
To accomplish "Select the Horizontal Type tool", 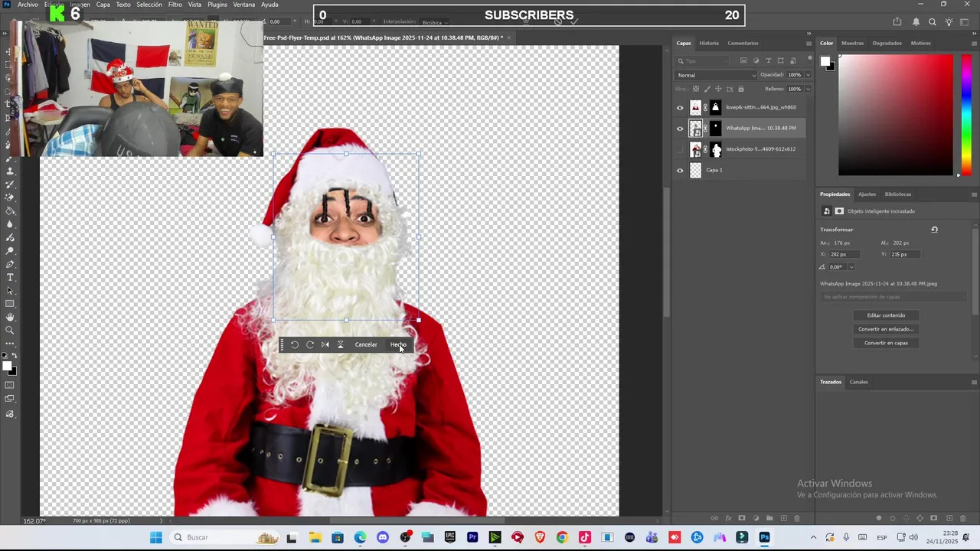I will [10, 277].
